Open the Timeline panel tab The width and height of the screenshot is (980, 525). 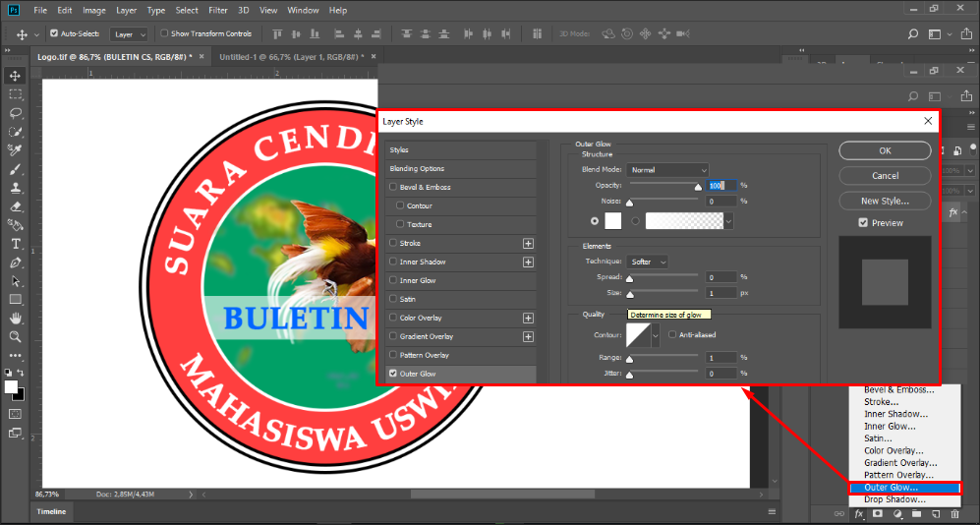pos(51,511)
